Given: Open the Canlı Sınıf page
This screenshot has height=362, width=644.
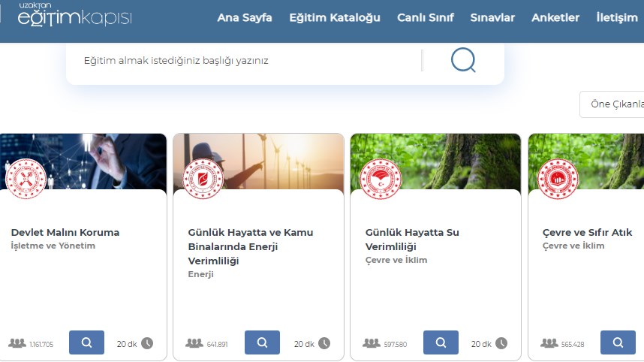Looking at the screenshot, I should (x=425, y=18).
